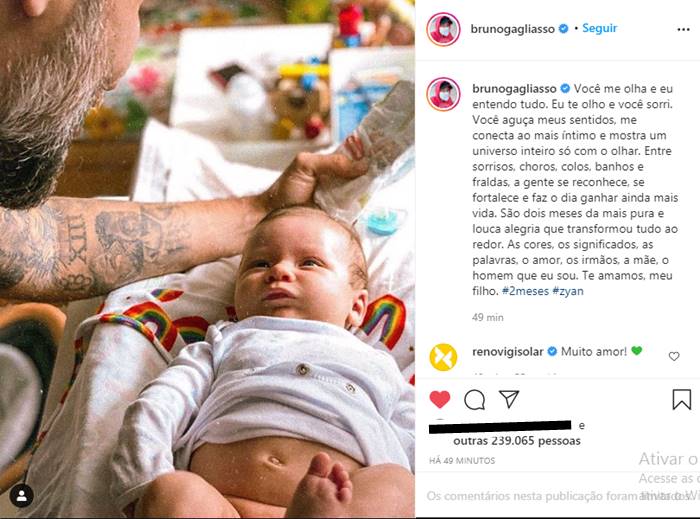Click brunogagliasso avatar beside caption
Screen dimensions: 700x519
point(443,94)
